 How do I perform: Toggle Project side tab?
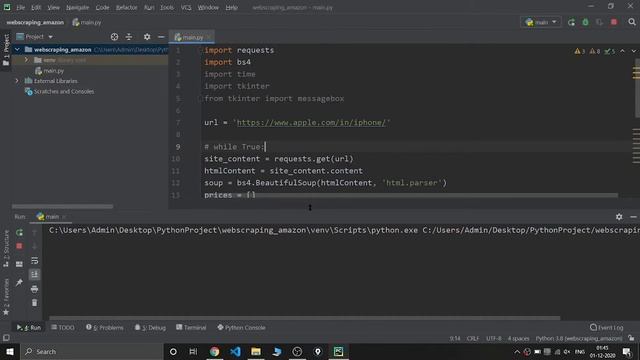coord(6,50)
